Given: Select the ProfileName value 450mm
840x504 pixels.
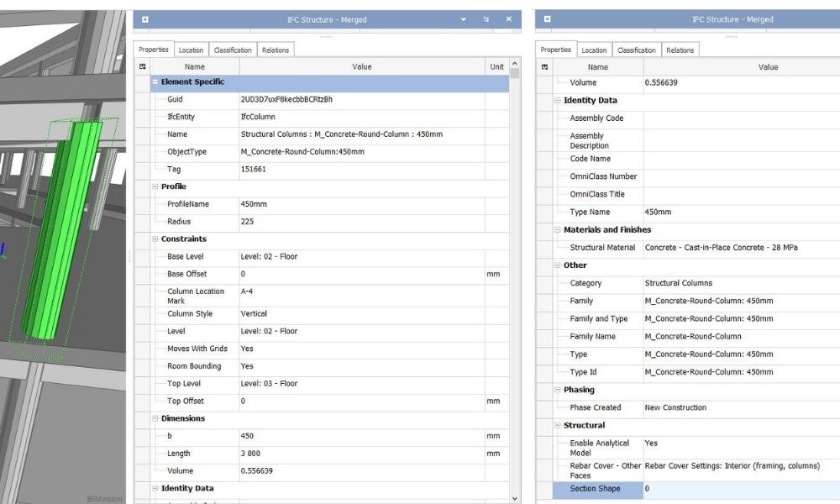Looking at the screenshot, I should point(254,204).
